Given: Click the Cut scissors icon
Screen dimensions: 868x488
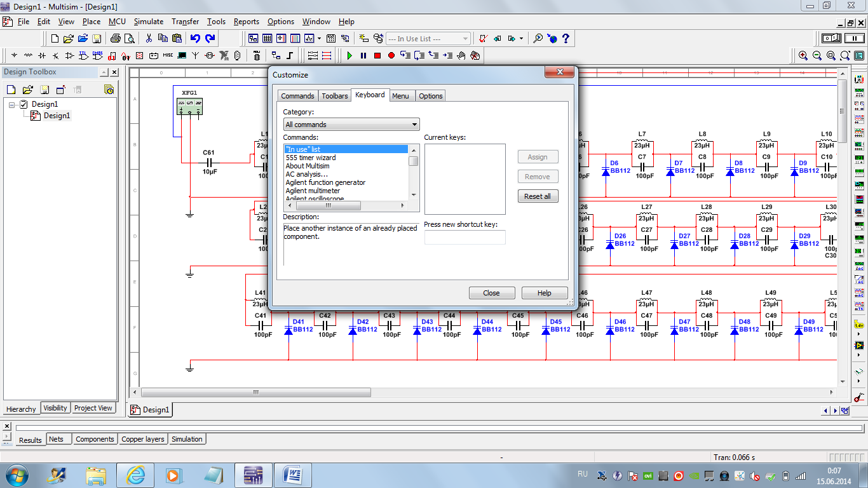Looking at the screenshot, I should (x=149, y=38).
